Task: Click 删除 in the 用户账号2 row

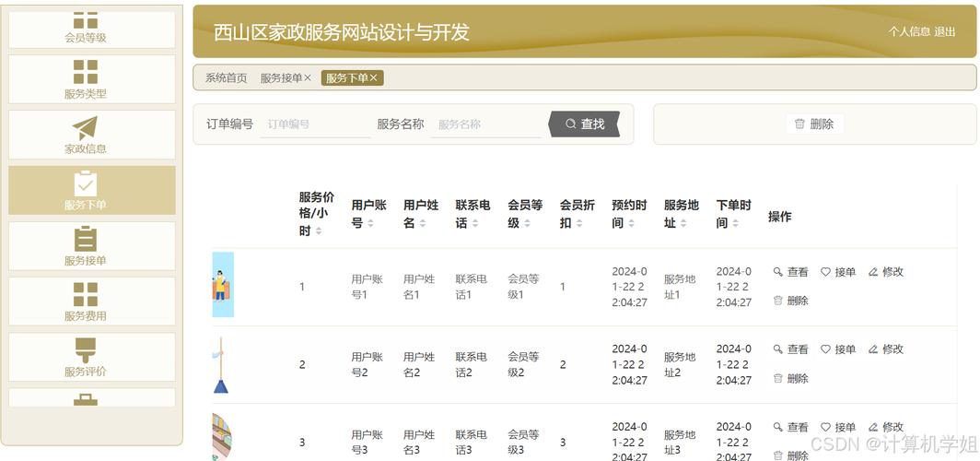Action: [790, 378]
